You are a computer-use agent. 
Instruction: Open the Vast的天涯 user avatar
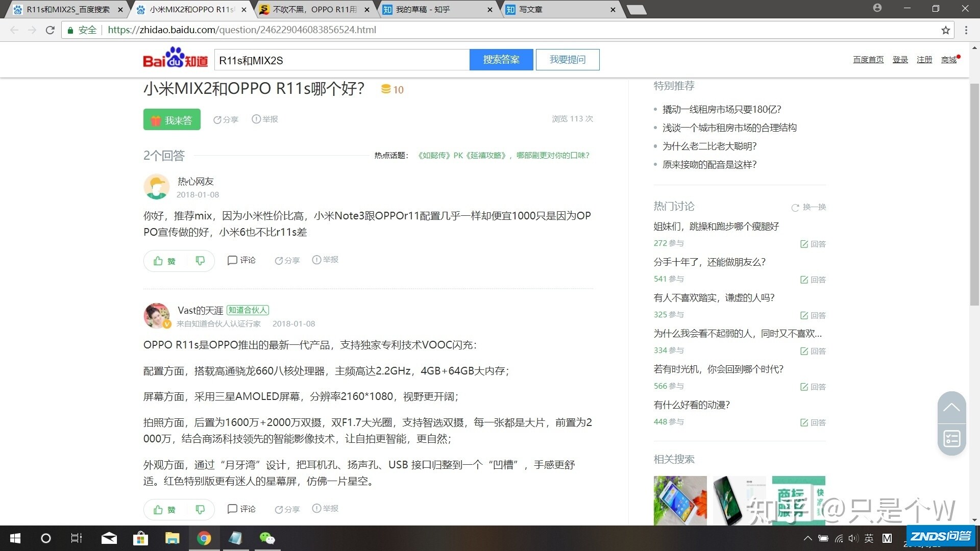(x=157, y=316)
